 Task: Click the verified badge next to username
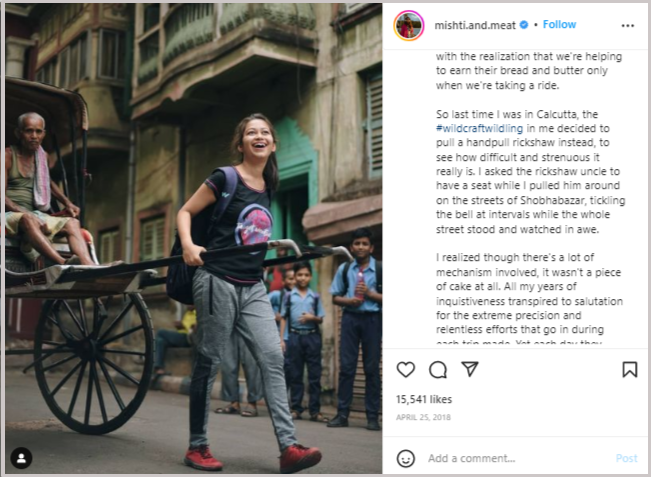524,25
